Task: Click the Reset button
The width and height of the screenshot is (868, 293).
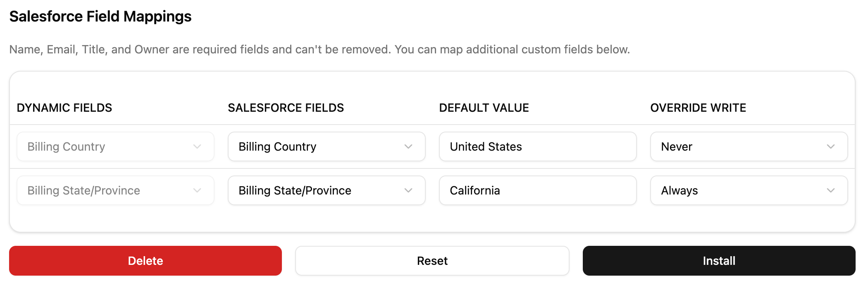Action: pos(432,260)
